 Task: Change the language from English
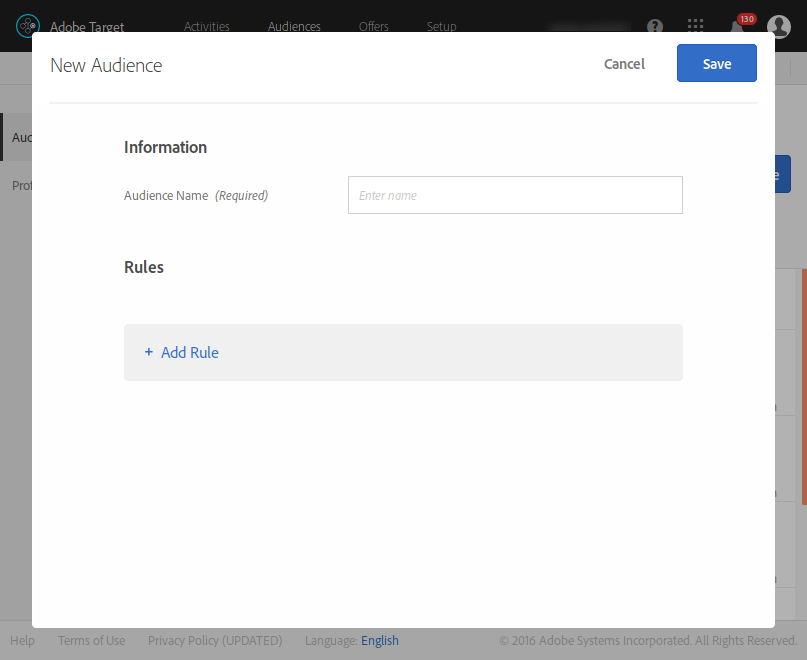[380, 640]
